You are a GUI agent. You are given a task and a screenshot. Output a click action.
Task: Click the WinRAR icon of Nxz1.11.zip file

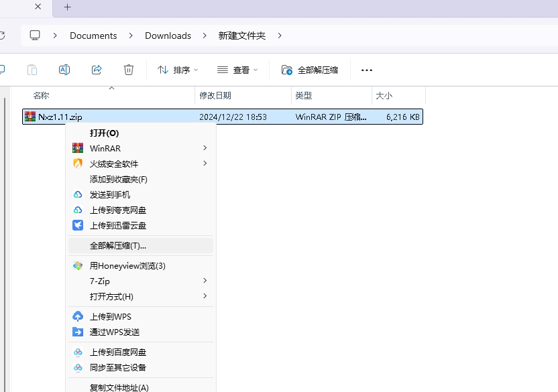(x=30, y=117)
